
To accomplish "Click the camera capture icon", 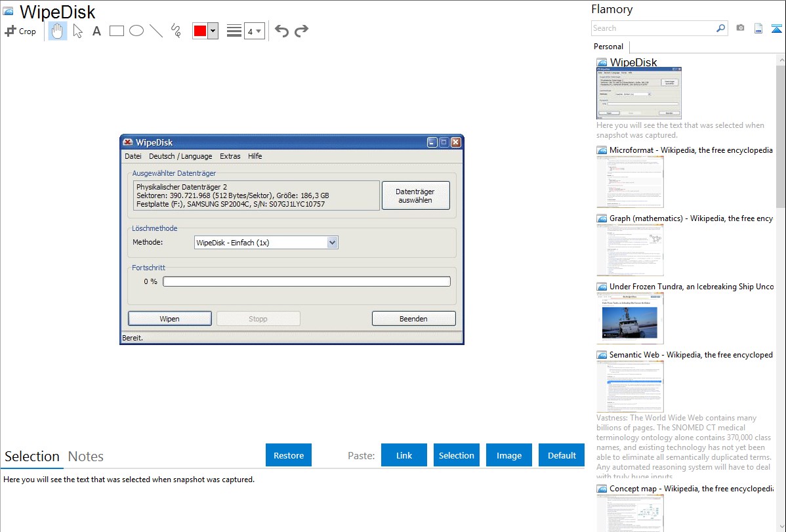I will [x=740, y=28].
